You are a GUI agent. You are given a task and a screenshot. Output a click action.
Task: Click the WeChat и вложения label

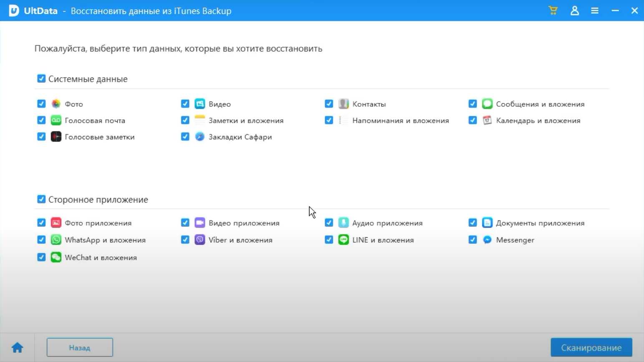[101, 257]
